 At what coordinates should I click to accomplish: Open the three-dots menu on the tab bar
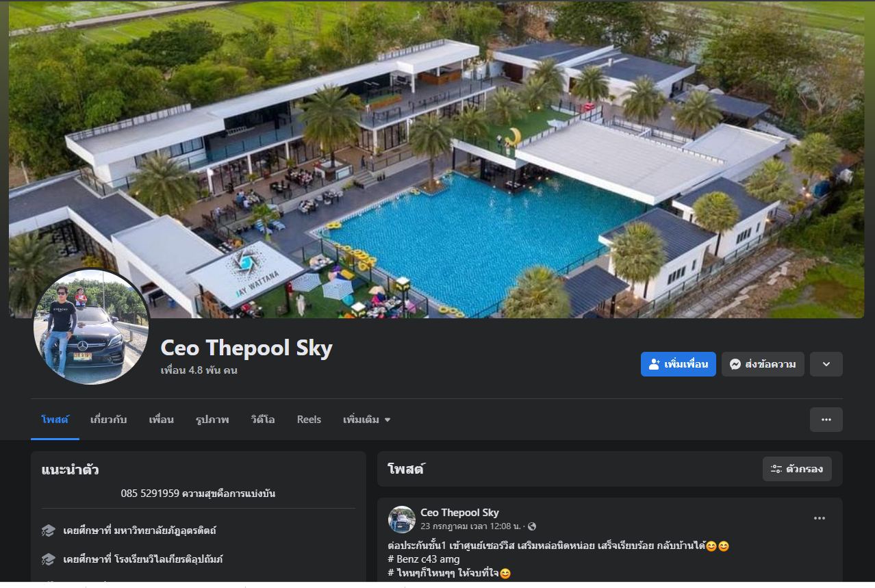tap(826, 420)
